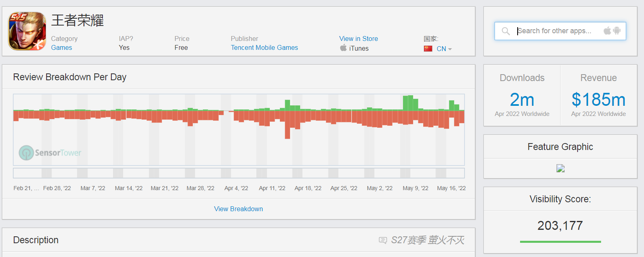Click the View Breakdown link
Screen dimensions: 644x257
pyautogui.click(x=239, y=209)
